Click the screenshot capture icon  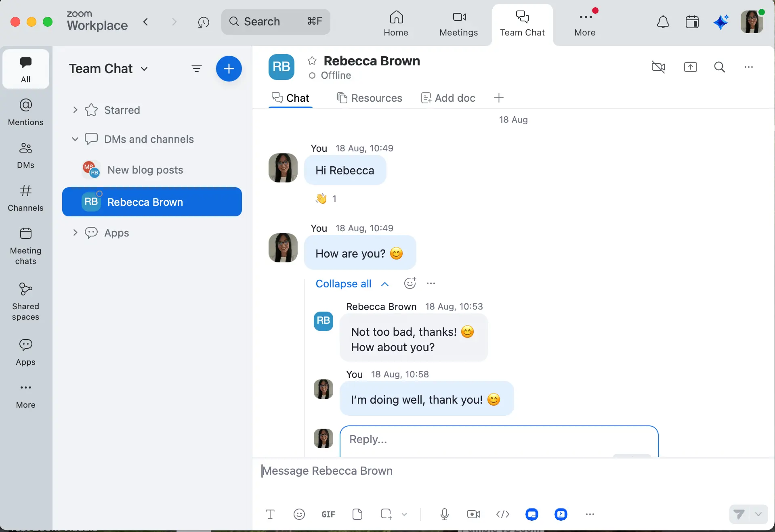pos(386,514)
